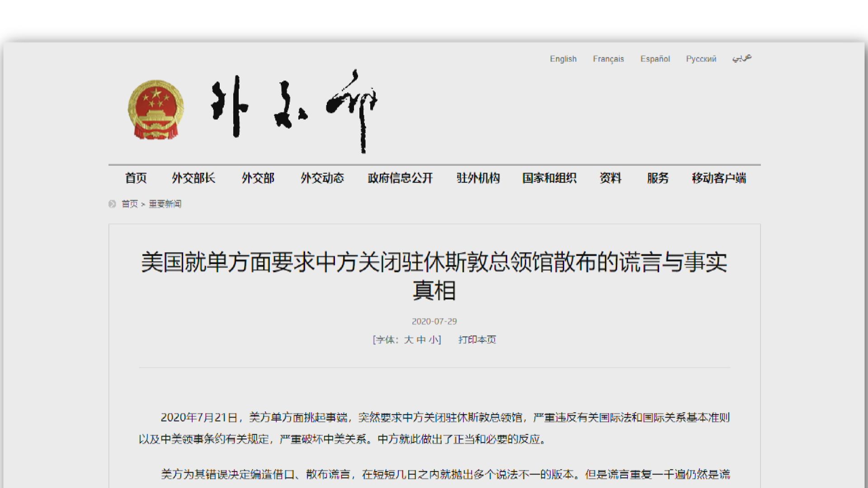Open the 国家和组织 navigation item

click(550, 178)
